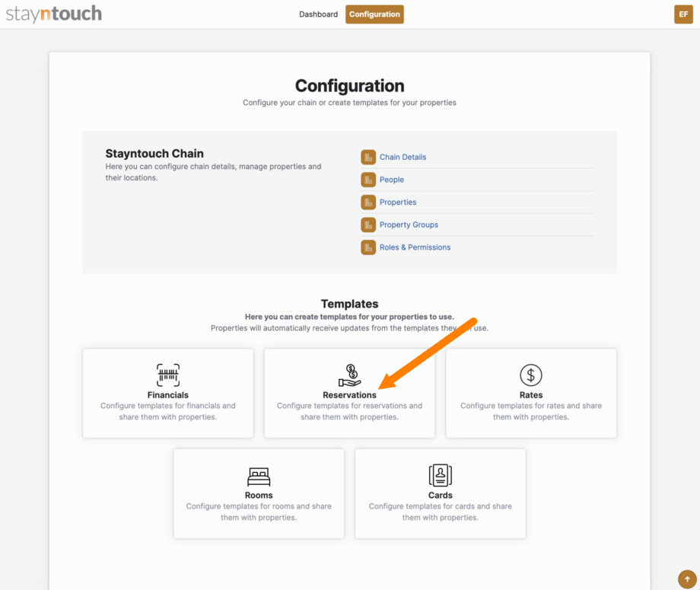The width and height of the screenshot is (700, 590).
Task: Click the Roles & Permissions row icon
Action: coord(368,247)
